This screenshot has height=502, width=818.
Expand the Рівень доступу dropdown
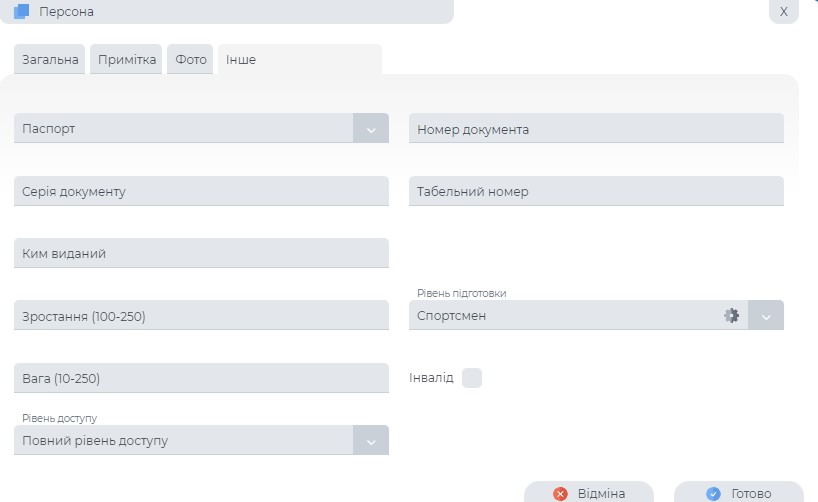click(x=370, y=441)
